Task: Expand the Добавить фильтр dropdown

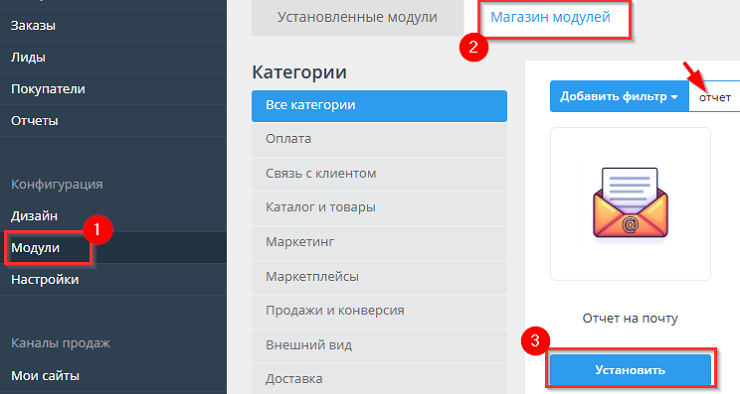Action: point(619,96)
